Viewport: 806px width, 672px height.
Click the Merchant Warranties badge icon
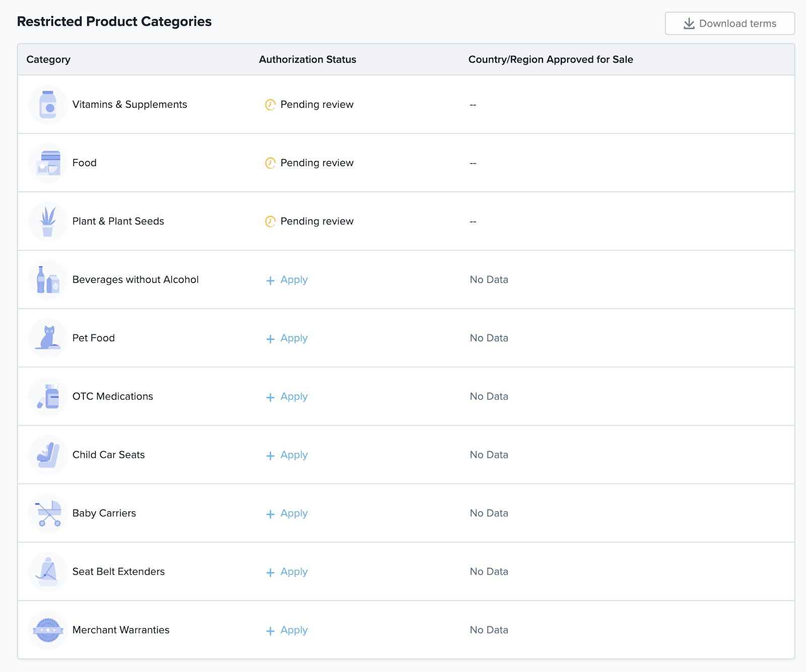[x=48, y=631]
